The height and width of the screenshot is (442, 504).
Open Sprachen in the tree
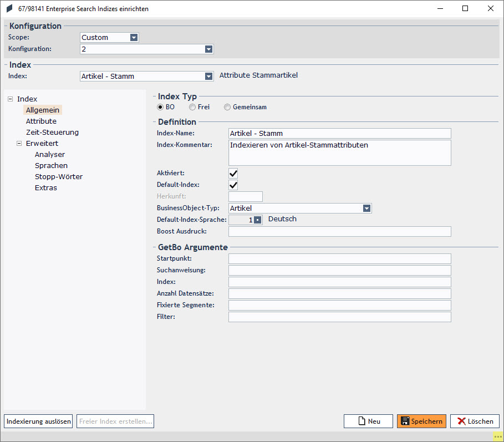click(x=51, y=166)
